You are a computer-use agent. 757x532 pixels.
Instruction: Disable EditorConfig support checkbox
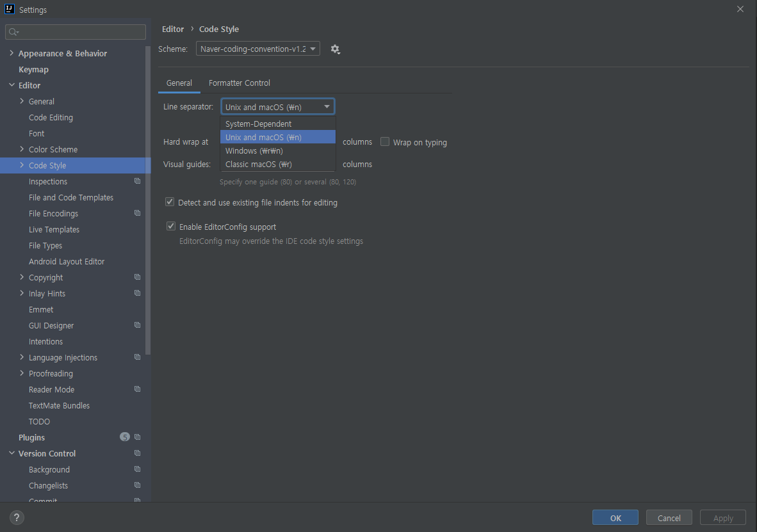pos(171,226)
